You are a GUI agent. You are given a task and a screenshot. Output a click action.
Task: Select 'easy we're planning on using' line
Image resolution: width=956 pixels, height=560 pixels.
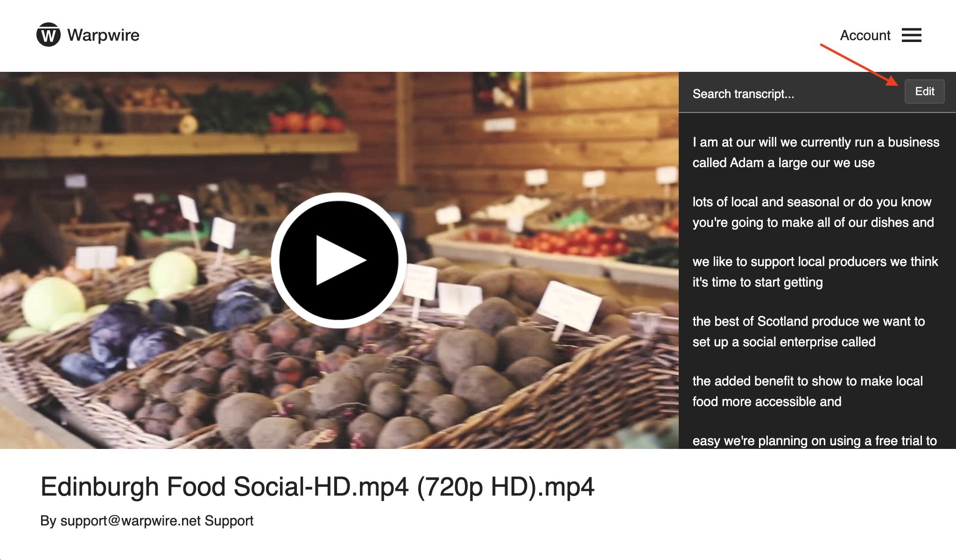(814, 441)
